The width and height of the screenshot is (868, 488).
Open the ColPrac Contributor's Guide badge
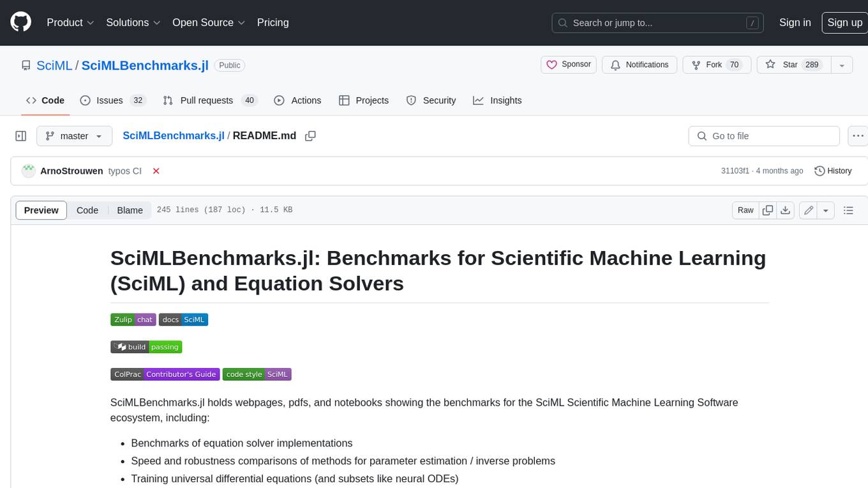[165, 374]
